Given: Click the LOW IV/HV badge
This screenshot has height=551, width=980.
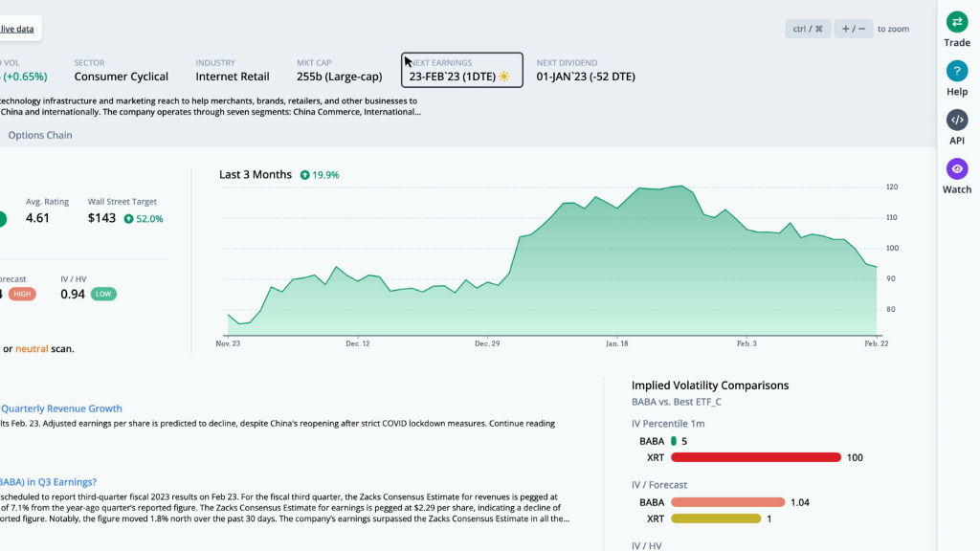Looking at the screenshot, I should pyautogui.click(x=103, y=294).
